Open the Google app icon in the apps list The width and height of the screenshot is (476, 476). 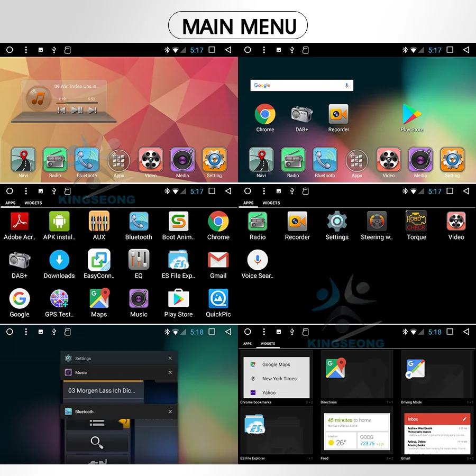point(20,299)
